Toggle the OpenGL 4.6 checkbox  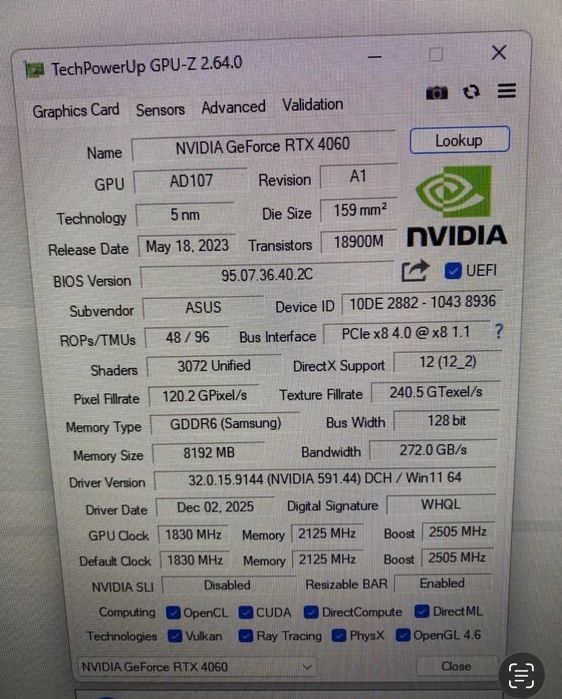click(403, 635)
